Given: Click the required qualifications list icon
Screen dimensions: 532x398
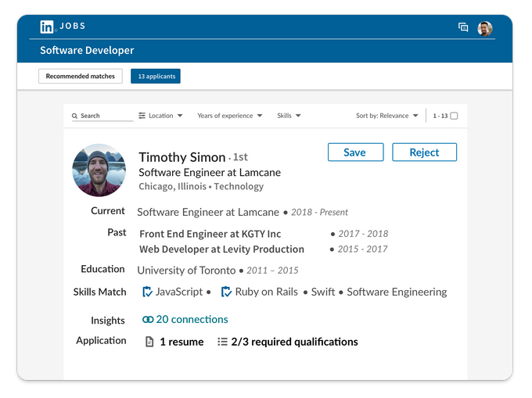Looking at the screenshot, I should pyautogui.click(x=222, y=342).
